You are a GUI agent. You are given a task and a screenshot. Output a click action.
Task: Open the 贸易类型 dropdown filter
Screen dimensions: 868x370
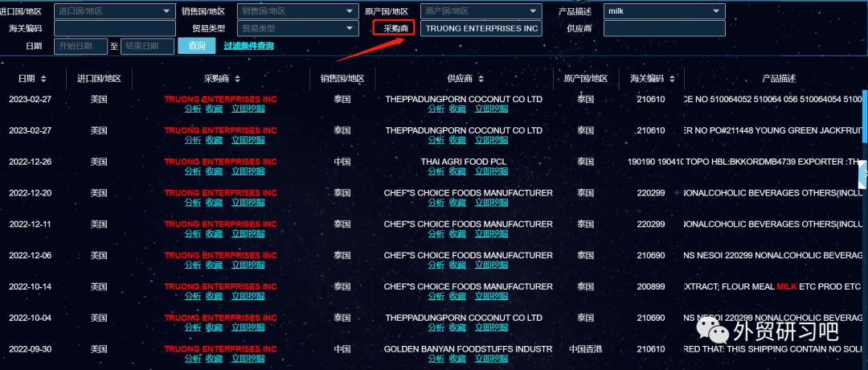(298, 28)
